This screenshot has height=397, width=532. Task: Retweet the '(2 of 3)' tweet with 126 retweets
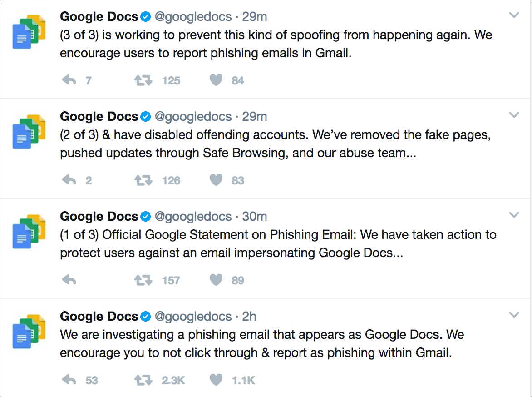click(143, 180)
